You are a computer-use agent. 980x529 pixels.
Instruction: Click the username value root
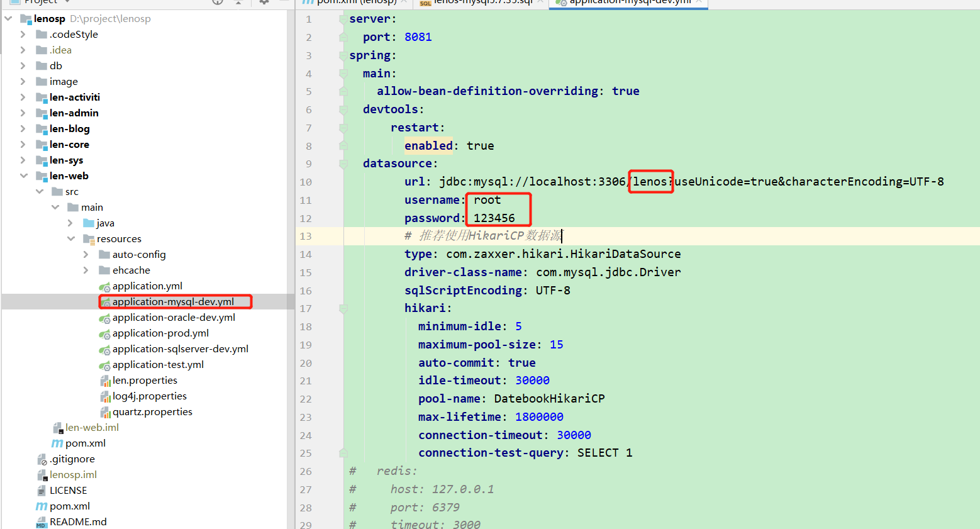[487, 200]
